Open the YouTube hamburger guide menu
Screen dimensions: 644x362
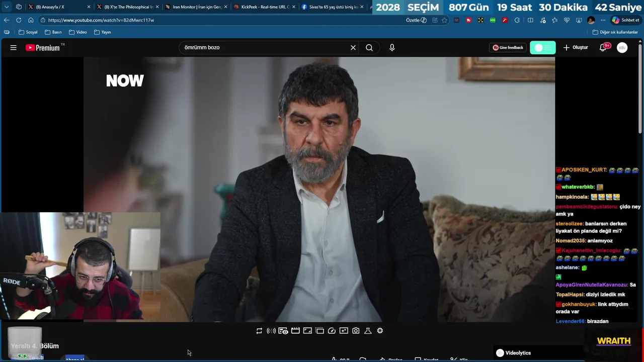coord(14,48)
